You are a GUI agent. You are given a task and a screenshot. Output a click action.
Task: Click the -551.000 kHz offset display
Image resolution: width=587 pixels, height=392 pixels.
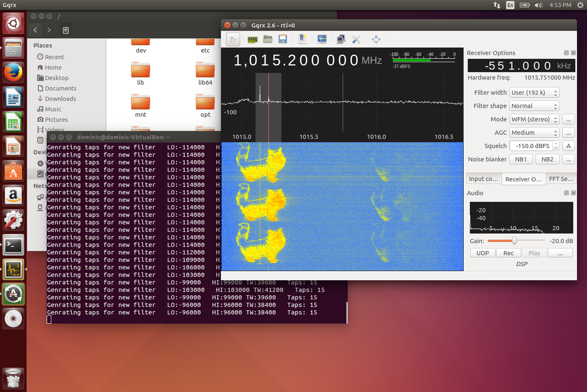click(x=522, y=66)
